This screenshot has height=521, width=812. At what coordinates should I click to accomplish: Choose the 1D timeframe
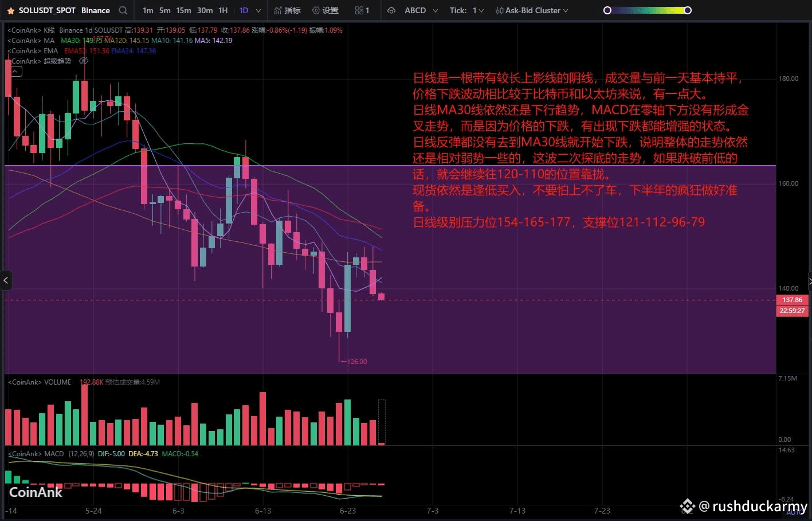tap(244, 10)
